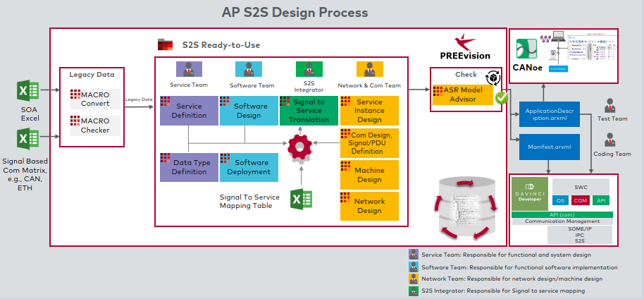
Task: Open the Software Deployment block
Action: 249,167
